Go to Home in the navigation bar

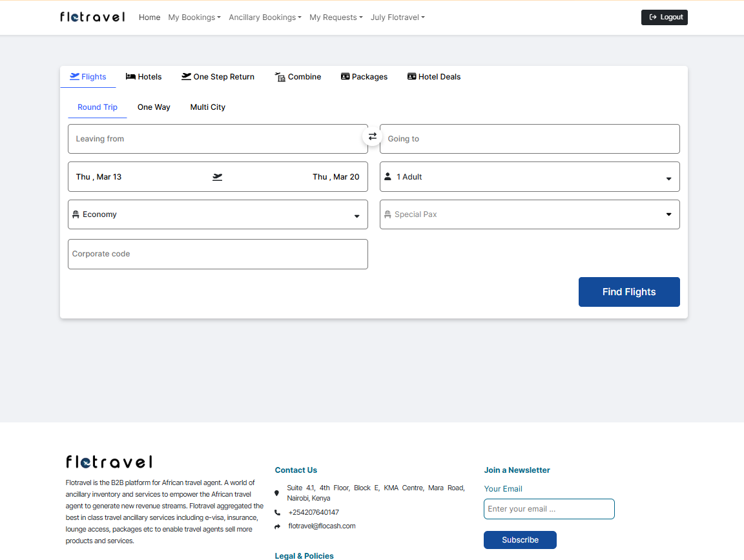(149, 17)
